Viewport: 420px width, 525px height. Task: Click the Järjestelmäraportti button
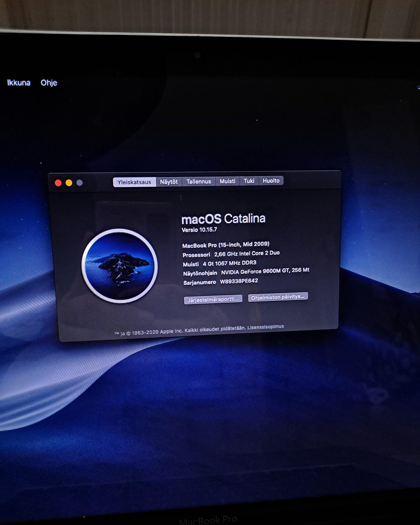(213, 299)
